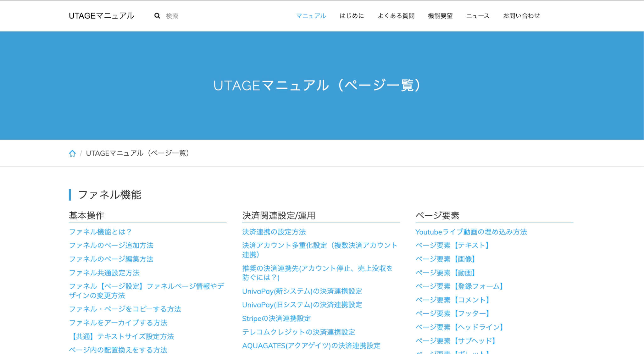Open ファネルのページ追加方法 link
The image size is (644, 354).
click(111, 245)
